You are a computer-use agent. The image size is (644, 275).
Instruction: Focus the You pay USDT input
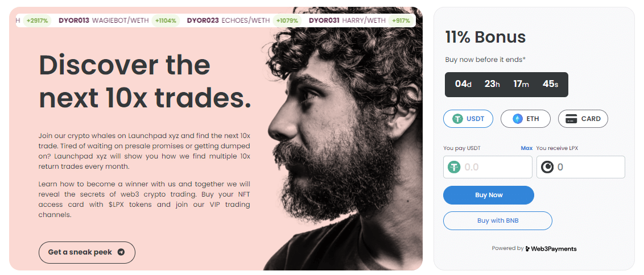[x=488, y=167]
